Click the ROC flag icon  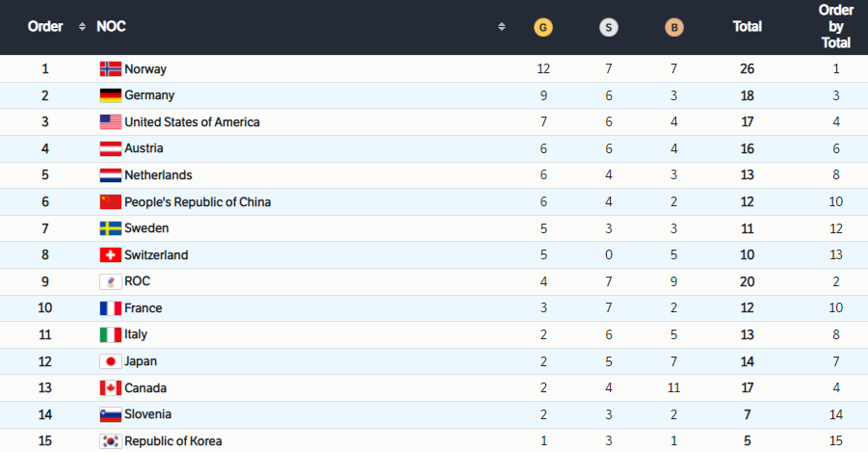coord(111,281)
